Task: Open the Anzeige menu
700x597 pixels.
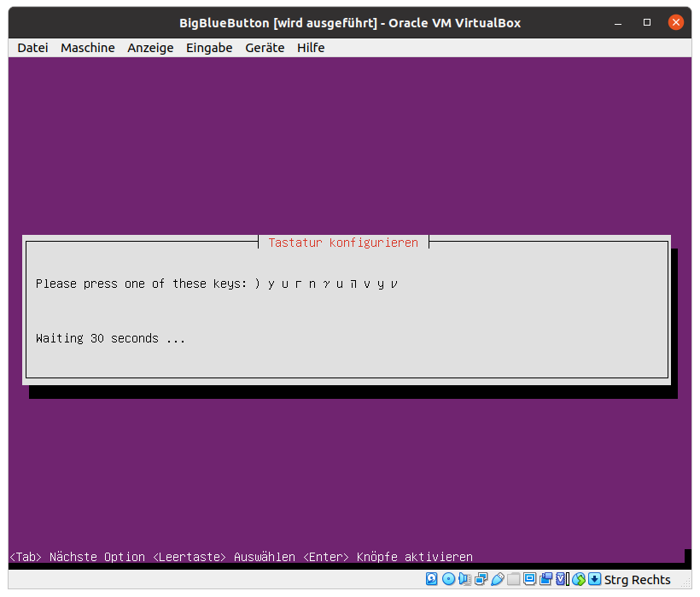Action: [150, 48]
